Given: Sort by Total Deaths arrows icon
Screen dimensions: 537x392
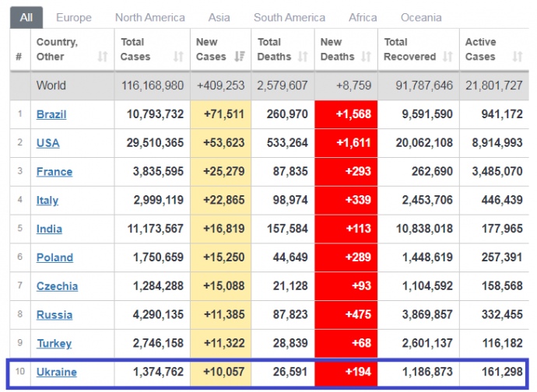Looking at the screenshot, I should [303, 57].
